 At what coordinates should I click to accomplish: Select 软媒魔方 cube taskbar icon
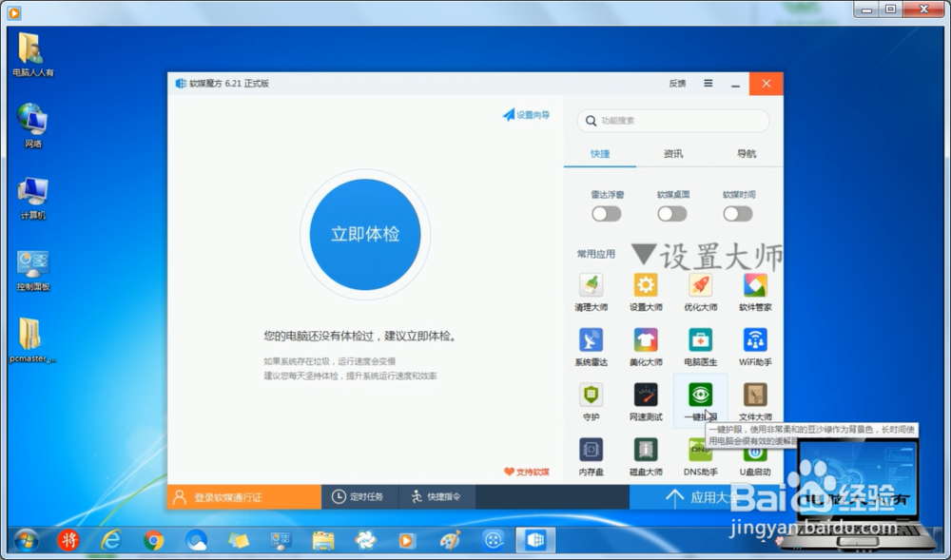click(x=535, y=540)
